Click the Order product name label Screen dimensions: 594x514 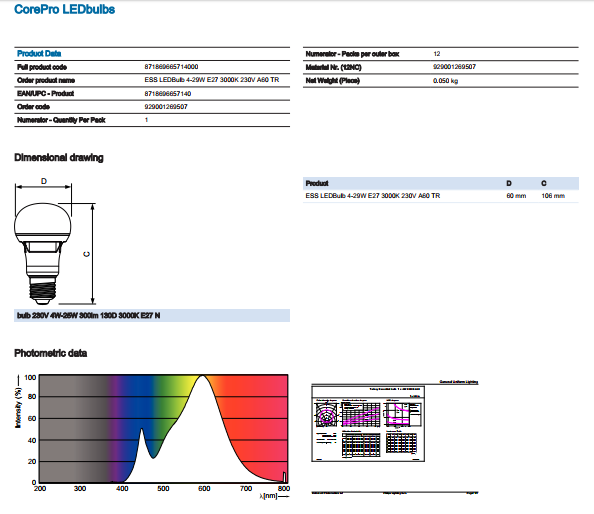click(x=46, y=80)
